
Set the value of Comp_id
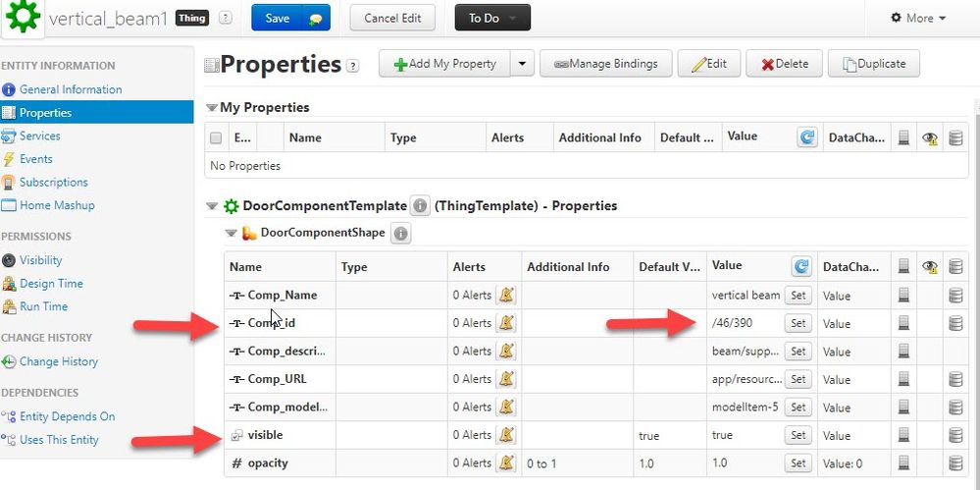click(x=799, y=323)
